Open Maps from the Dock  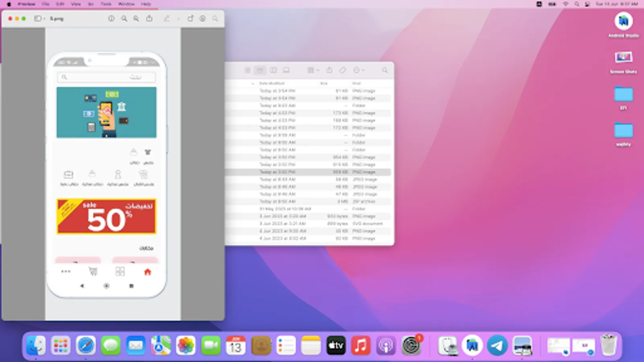coord(161,346)
